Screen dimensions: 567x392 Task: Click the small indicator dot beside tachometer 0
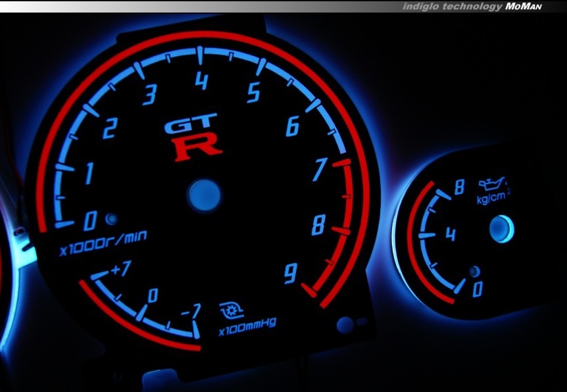coord(111,219)
